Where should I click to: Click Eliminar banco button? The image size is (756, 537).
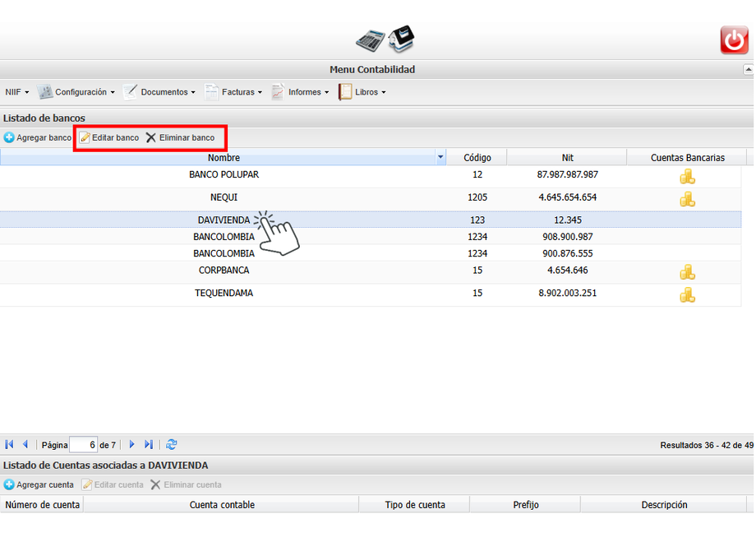pos(181,138)
